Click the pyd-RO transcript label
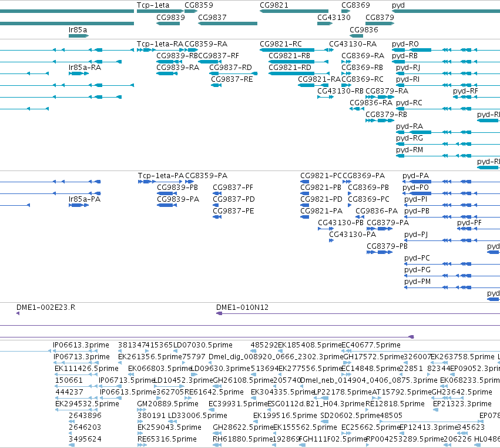 pos(405,44)
